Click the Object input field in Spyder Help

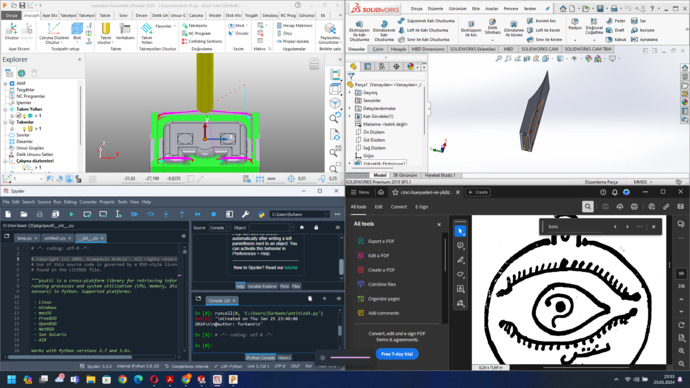[270, 228]
